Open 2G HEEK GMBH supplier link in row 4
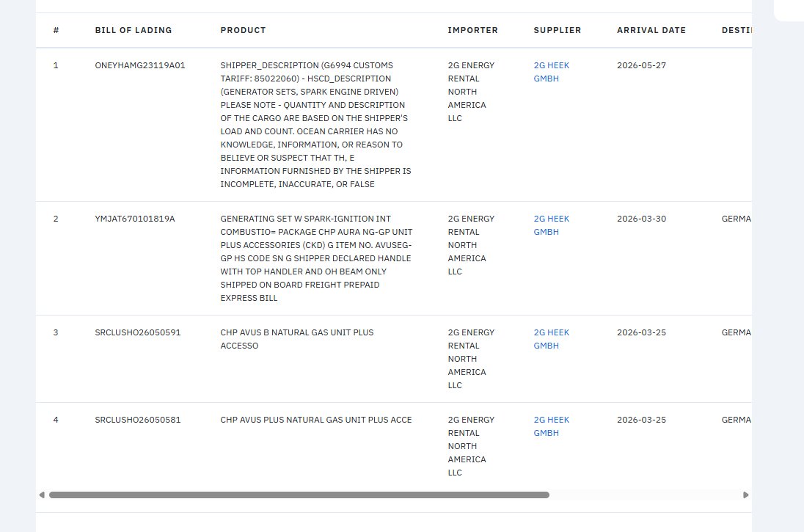The image size is (804, 532). tap(551, 426)
